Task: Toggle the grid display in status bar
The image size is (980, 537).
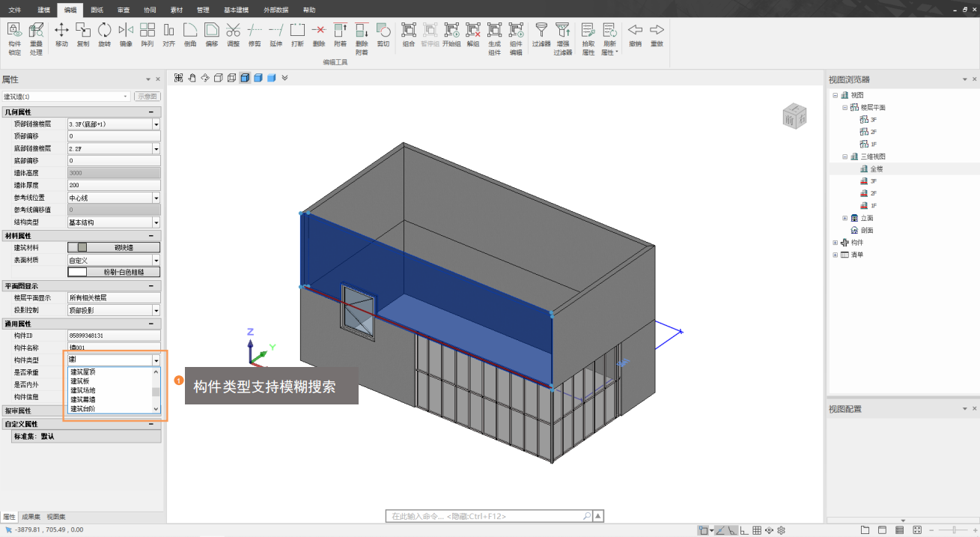Action: [x=757, y=530]
